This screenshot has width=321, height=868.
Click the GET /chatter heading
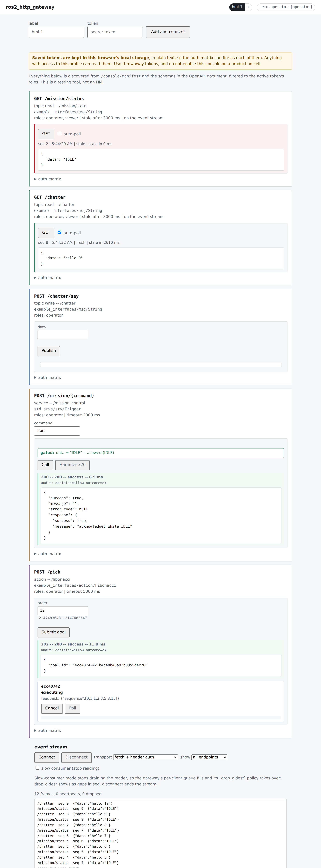50,197
